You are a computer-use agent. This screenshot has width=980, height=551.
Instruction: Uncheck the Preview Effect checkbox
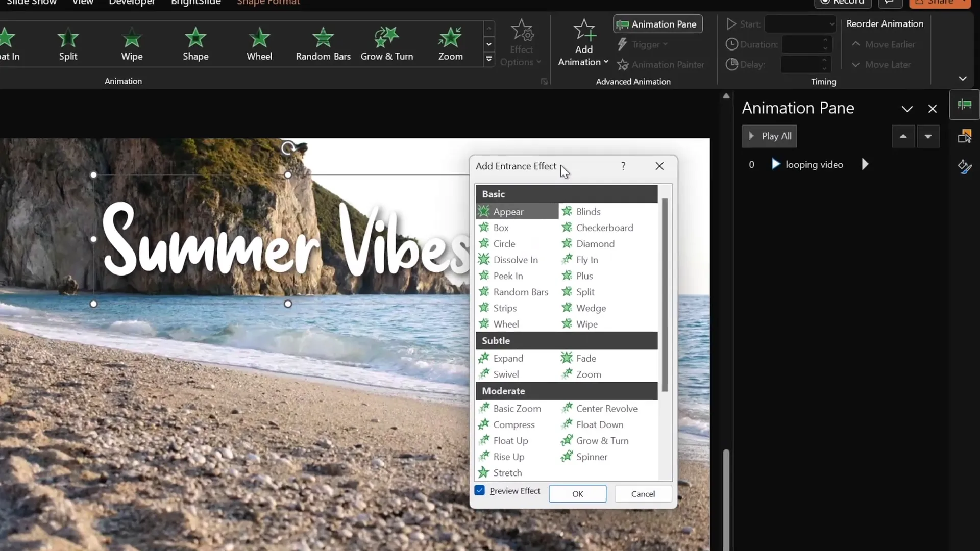click(x=480, y=490)
